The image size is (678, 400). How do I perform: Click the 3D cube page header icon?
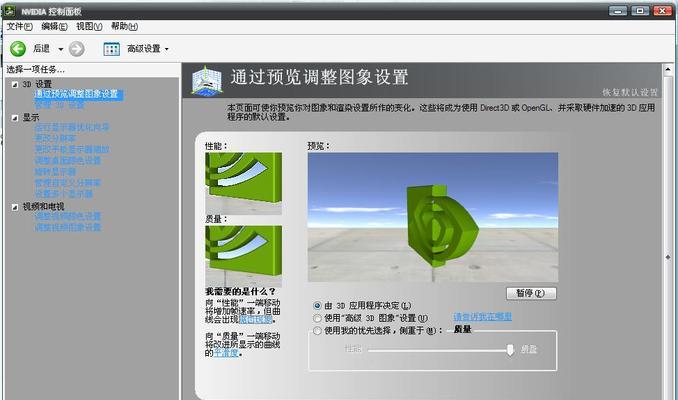(207, 80)
